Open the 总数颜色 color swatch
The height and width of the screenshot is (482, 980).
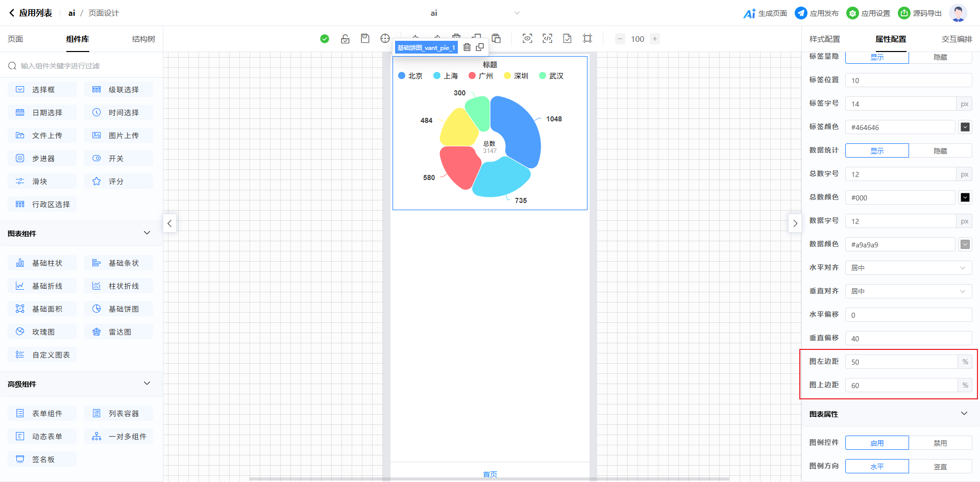(x=965, y=198)
